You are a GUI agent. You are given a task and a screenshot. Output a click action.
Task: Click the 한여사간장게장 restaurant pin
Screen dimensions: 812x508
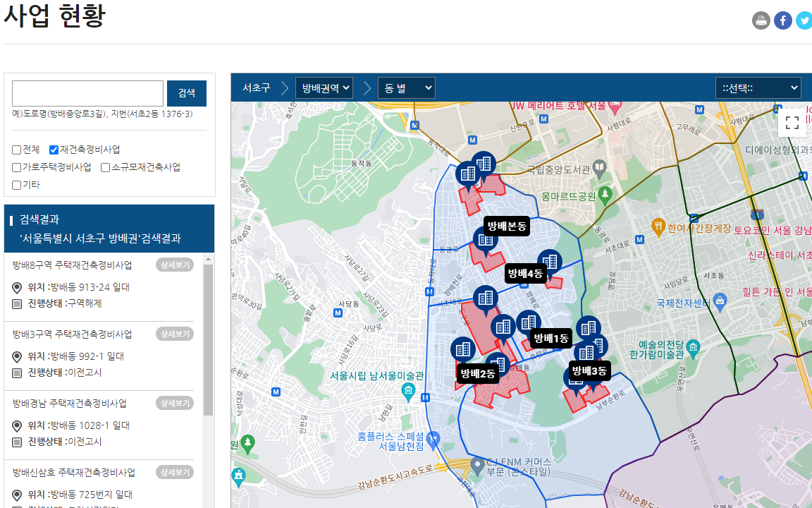point(658,226)
